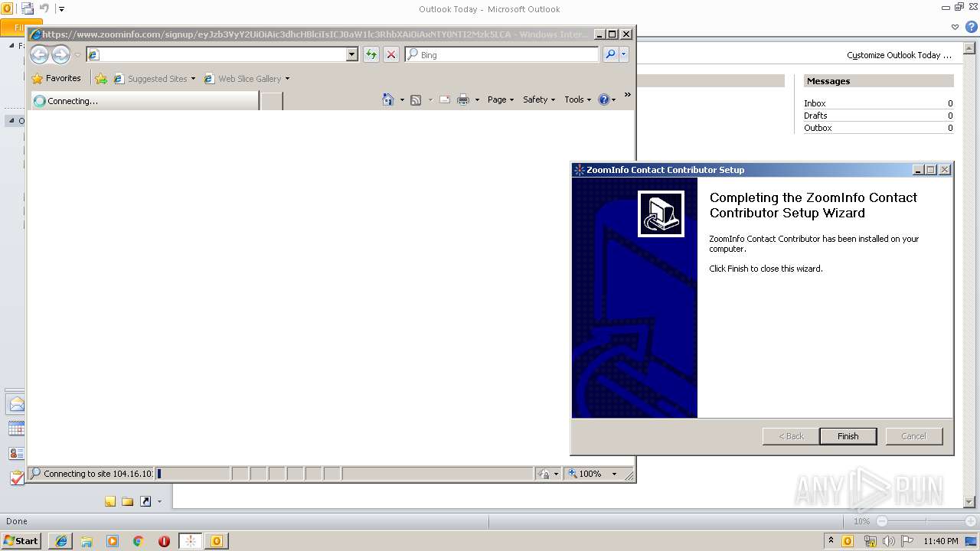Screen dimensions: 980x551
Task: Open the zoom level 100% dropdown
Action: coord(614,474)
